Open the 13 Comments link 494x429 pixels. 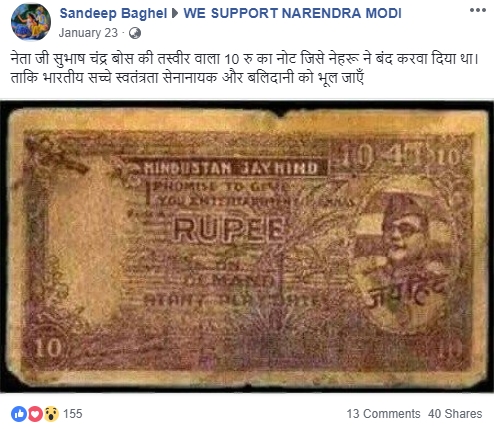pyautogui.click(x=383, y=414)
